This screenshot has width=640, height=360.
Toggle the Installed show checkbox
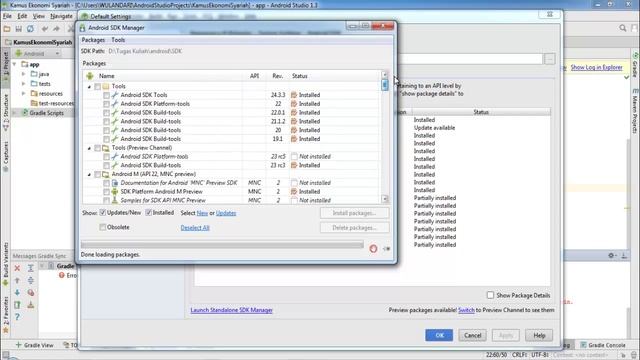pyautogui.click(x=149, y=213)
